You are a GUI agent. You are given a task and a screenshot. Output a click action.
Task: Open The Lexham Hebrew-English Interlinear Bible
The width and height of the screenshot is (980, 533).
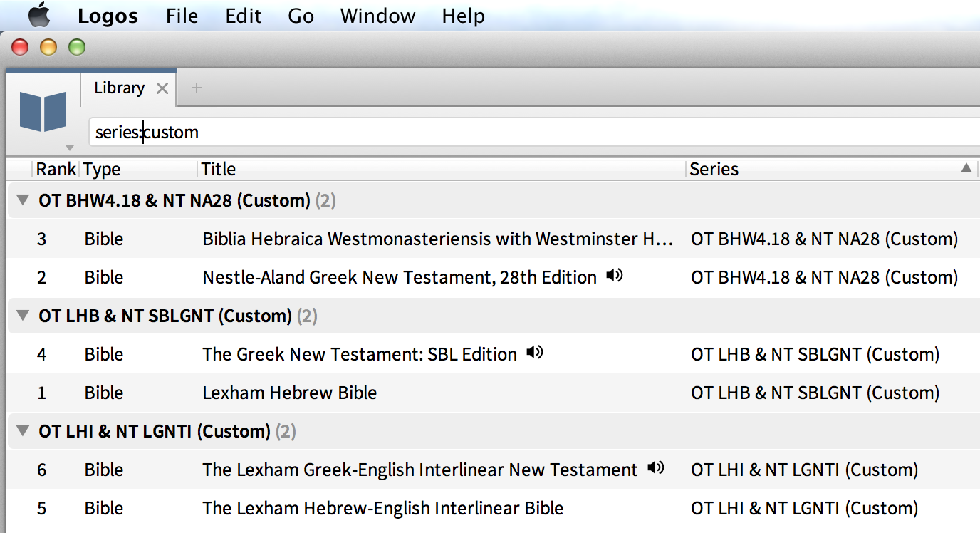click(382, 509)
